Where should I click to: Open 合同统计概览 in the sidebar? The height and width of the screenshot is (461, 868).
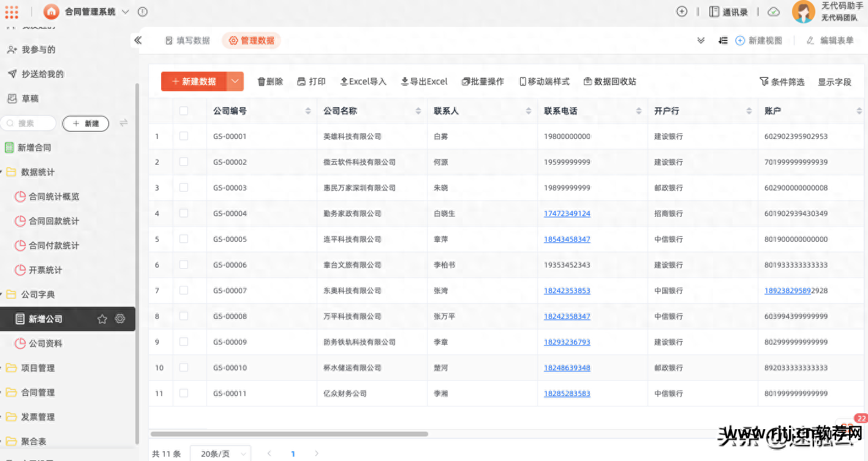click(54, 197)
